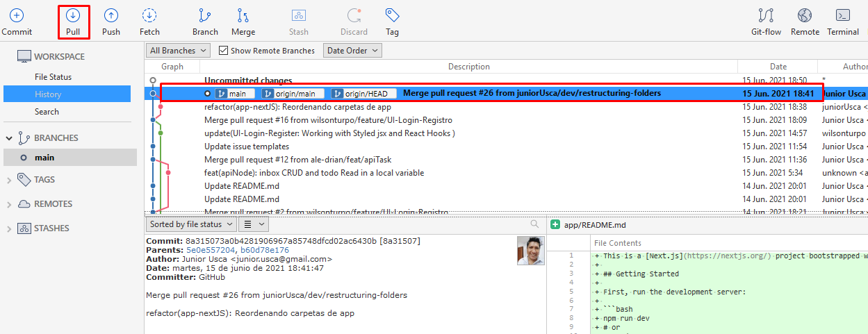Toggle Show Remote Branches checkbox

point(223,51)
